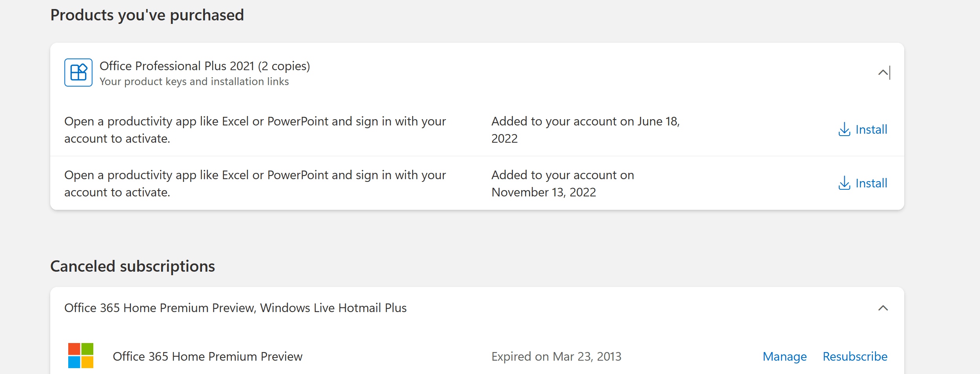Install the copy added November 13, 2022
Screen dimensions: 980x374
point(863,183)
